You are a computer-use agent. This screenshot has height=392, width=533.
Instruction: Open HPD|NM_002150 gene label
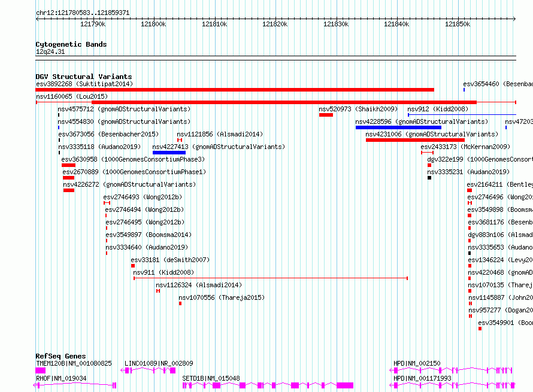pyautogui.click(x=417, y=363)
